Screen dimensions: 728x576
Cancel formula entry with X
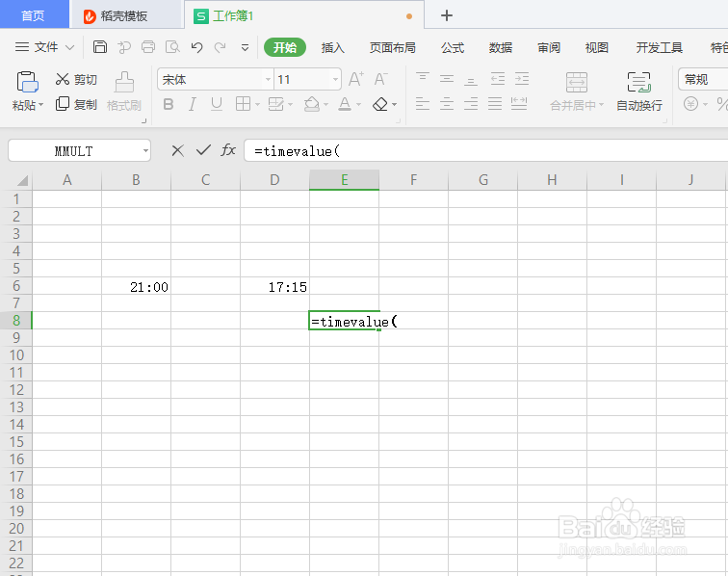pos(178,150)
